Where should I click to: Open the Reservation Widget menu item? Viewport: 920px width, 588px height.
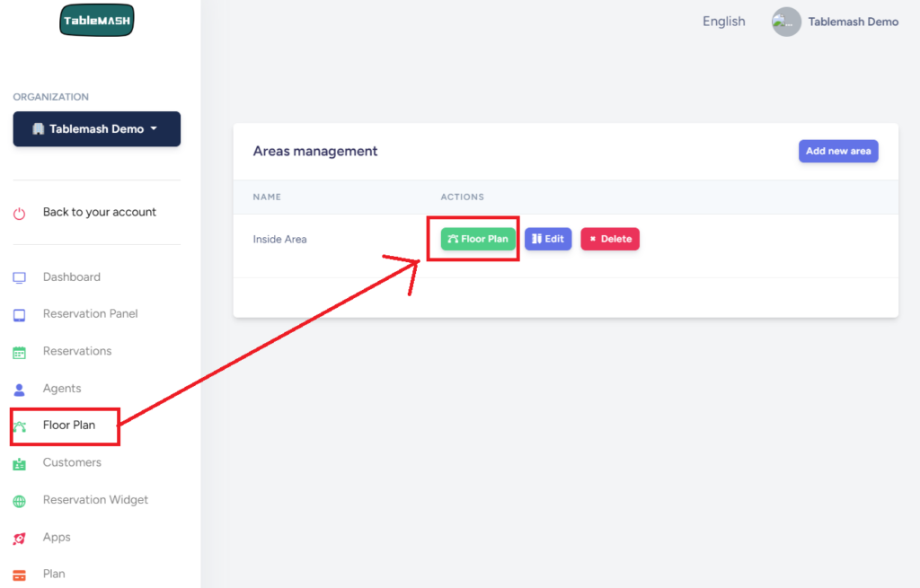point(95,500)
